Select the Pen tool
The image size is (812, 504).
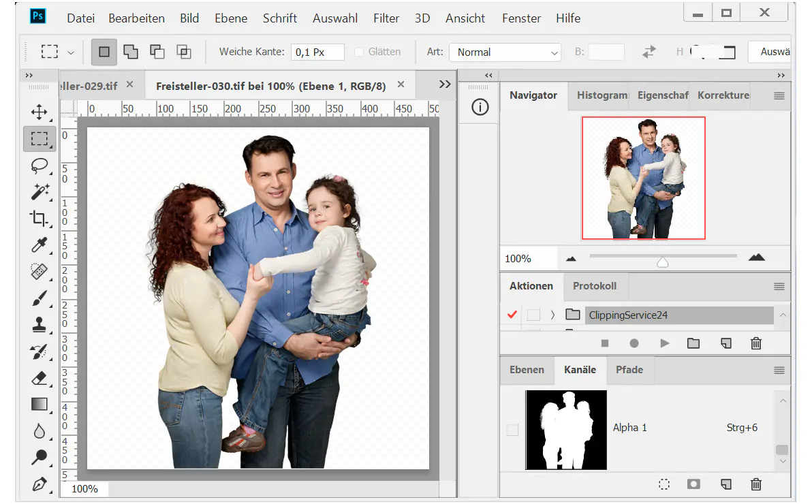(x=39, y=485)
